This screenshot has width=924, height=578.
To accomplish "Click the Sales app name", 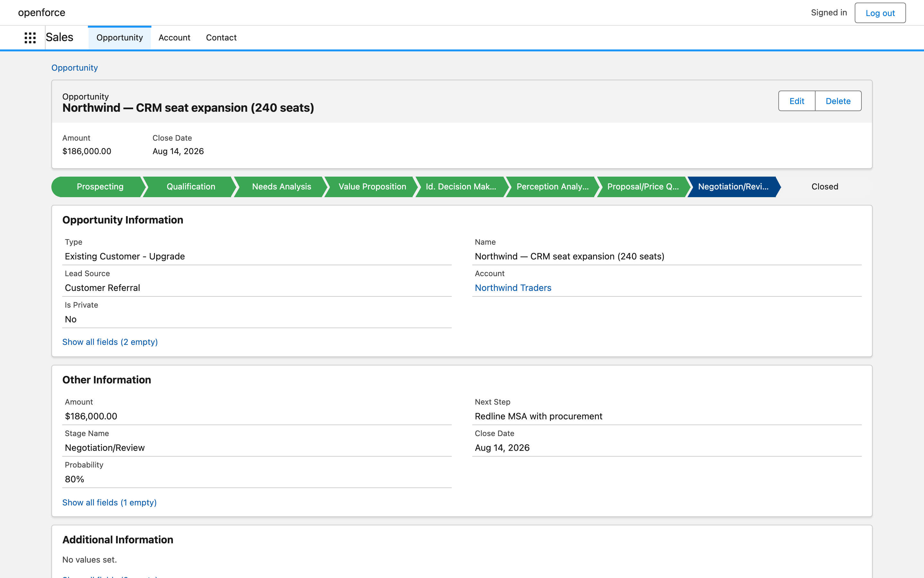I will click(x=60, y=38).
